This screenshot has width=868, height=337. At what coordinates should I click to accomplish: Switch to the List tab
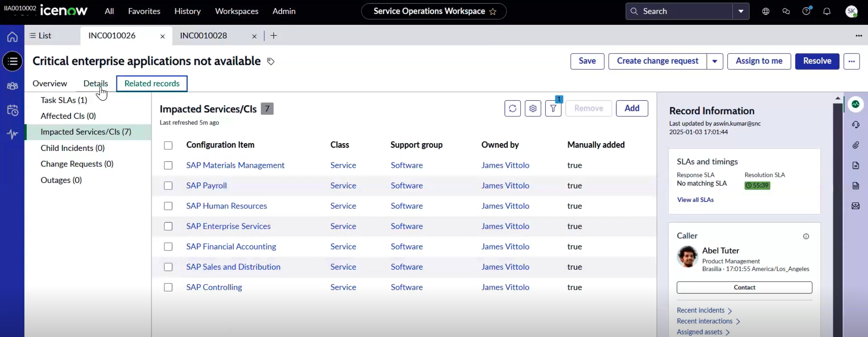40,36
